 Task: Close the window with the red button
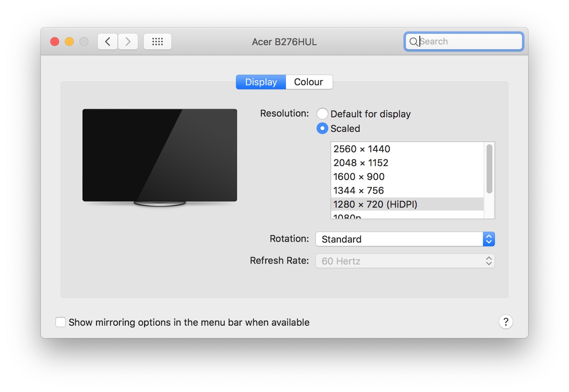55,42
